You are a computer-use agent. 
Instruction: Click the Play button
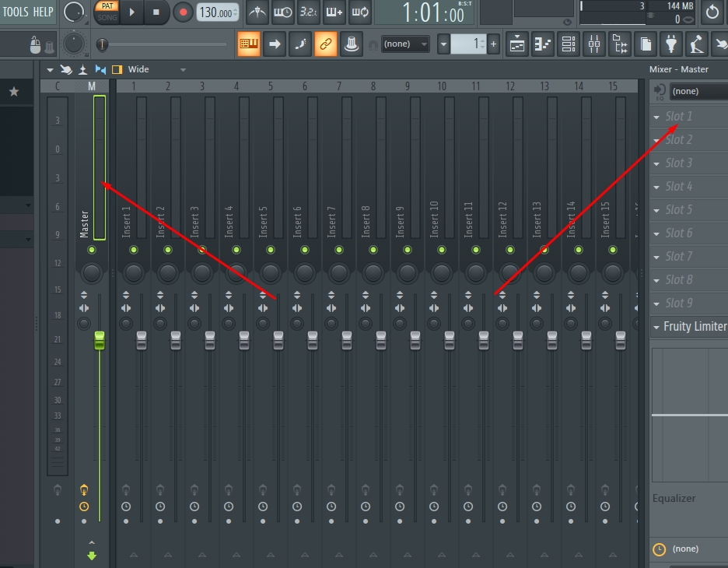(x=132, y=12)
